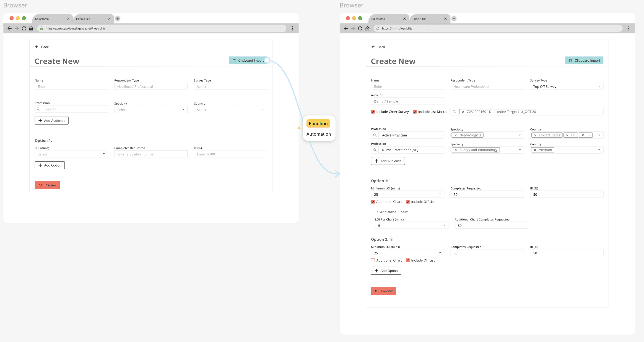Select Salesforce tab in the right browser
This screenshot has height=342, width=644.
coord(378,19)
